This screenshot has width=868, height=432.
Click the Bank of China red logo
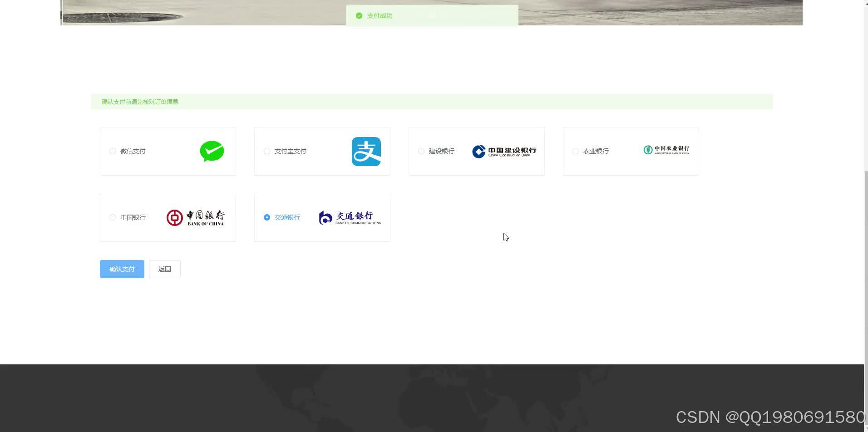point(175,217)
